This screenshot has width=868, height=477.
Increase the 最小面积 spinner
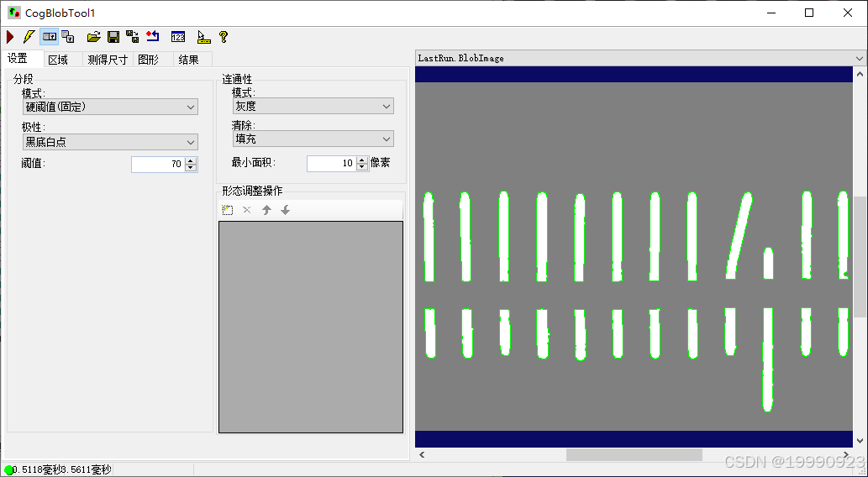tap(363, 160)
